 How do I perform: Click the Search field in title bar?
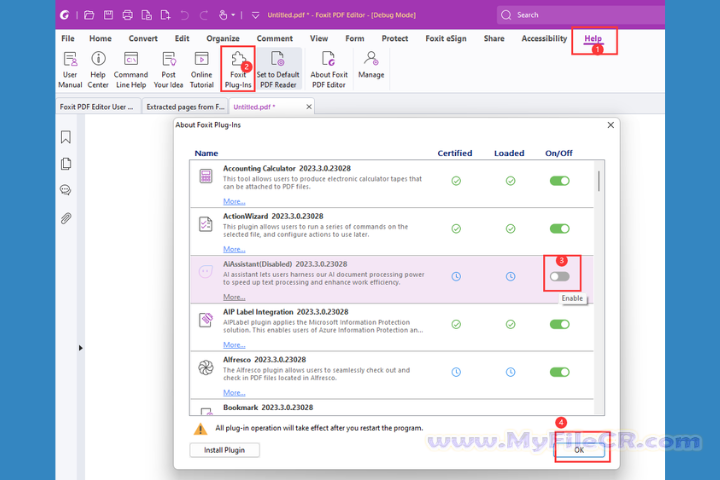click(x=581, y=15)
